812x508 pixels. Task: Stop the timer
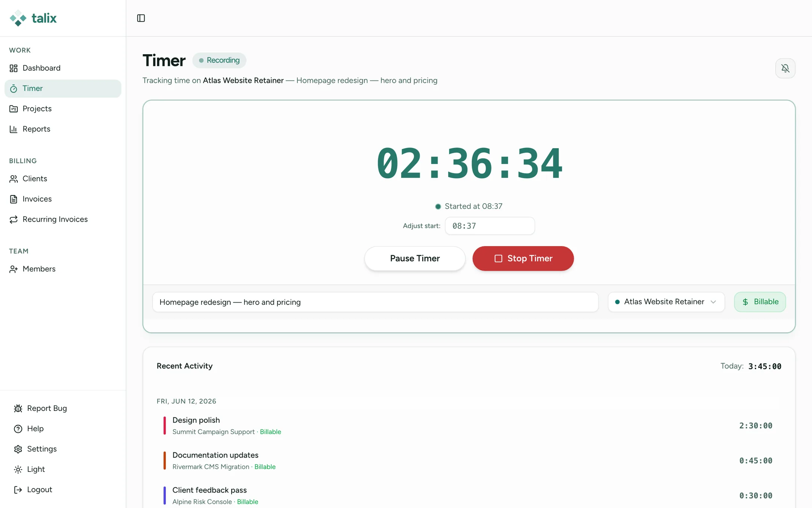click(523, 259)
